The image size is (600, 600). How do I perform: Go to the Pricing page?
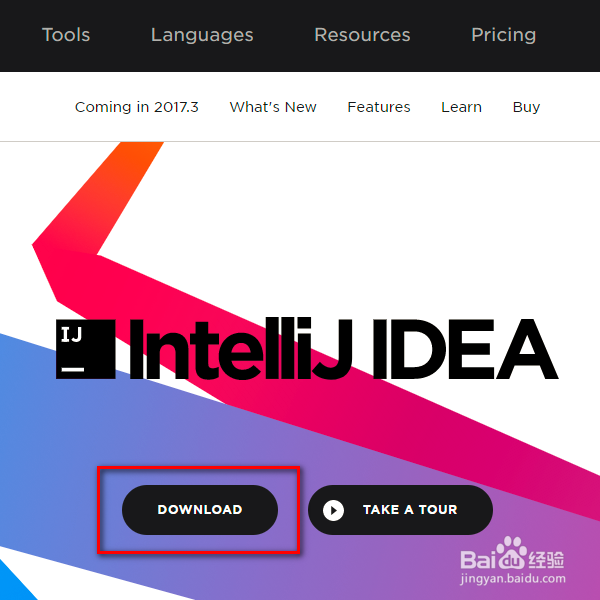pyautogui.click(x=503, y=35)
